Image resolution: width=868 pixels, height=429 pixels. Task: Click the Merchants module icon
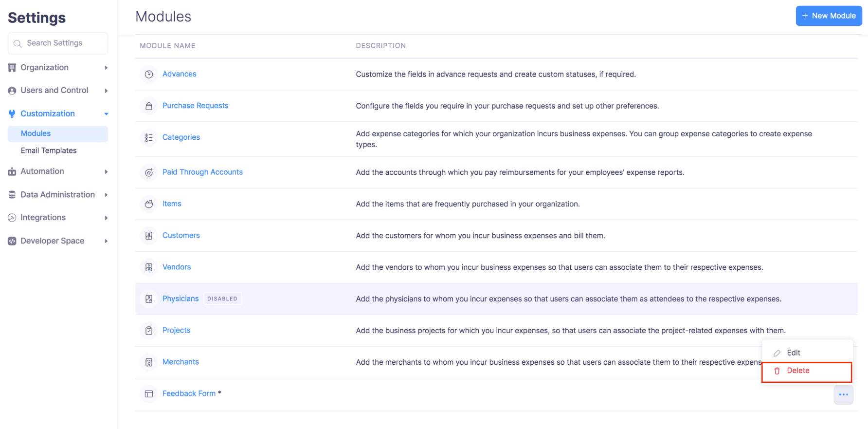point(149,362)
